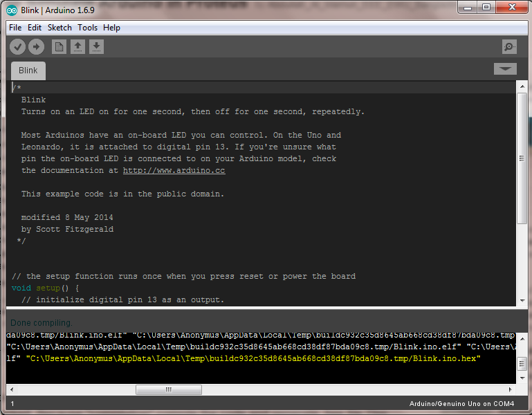The height and width of the screenshot is (415, 532).
Task: Expand the tab options dropdown arrow
Action: (505, 69)
